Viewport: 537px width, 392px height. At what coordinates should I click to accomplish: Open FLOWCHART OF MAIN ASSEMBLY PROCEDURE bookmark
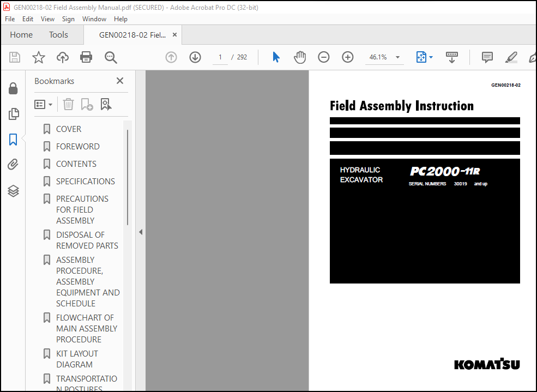[86, 328]
